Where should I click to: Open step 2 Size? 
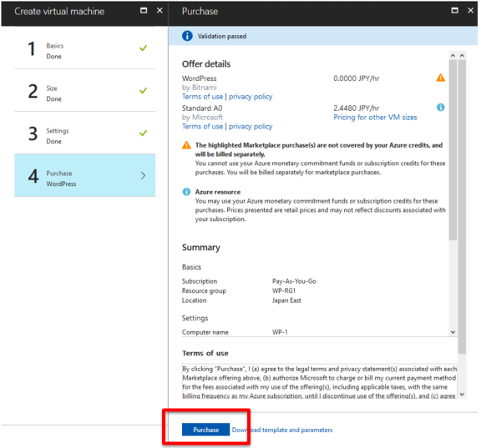tap(85, 90)
